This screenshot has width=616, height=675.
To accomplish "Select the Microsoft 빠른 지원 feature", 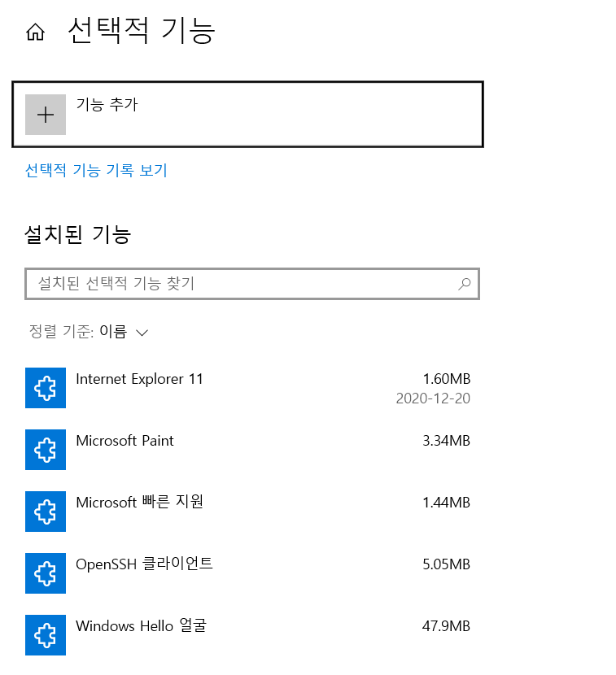I will (x=247, y=512).
